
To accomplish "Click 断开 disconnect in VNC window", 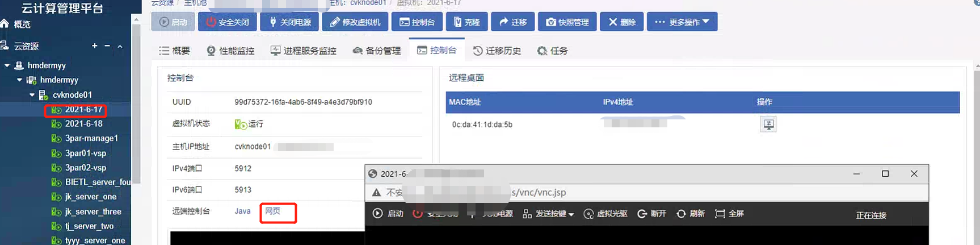I will click(652, 214).
